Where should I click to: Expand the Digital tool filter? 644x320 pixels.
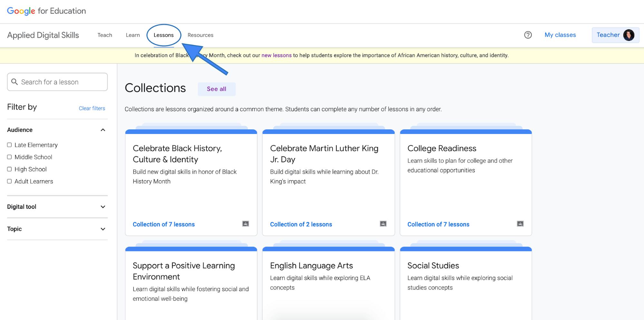[x=103, y=207]
